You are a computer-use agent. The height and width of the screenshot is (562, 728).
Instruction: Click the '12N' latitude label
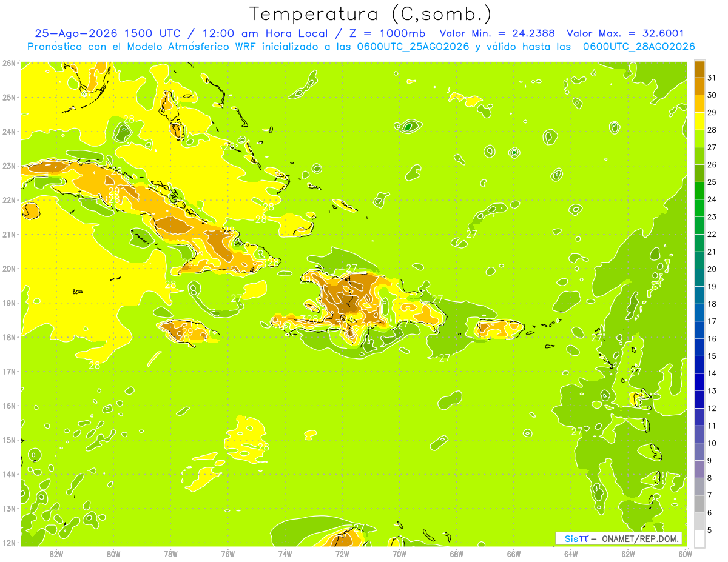coord(9,543)
